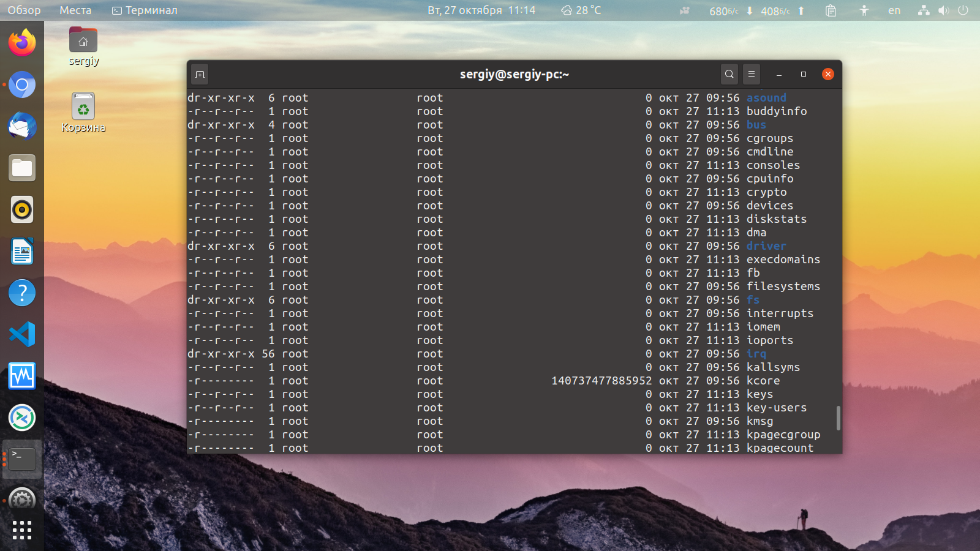Open the Терминал app menu

pyautogui.click(x=145, y=10)
